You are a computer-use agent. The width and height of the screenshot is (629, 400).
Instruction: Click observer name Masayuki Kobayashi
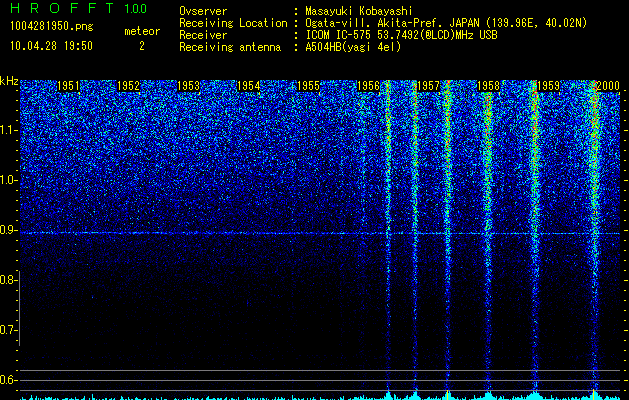[x=358, y=11]
